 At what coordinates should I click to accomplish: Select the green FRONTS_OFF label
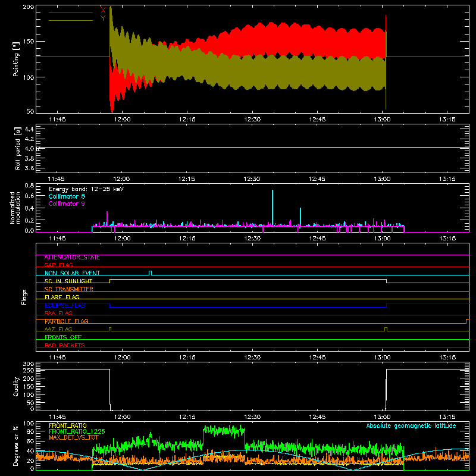[x=63, y=337]
